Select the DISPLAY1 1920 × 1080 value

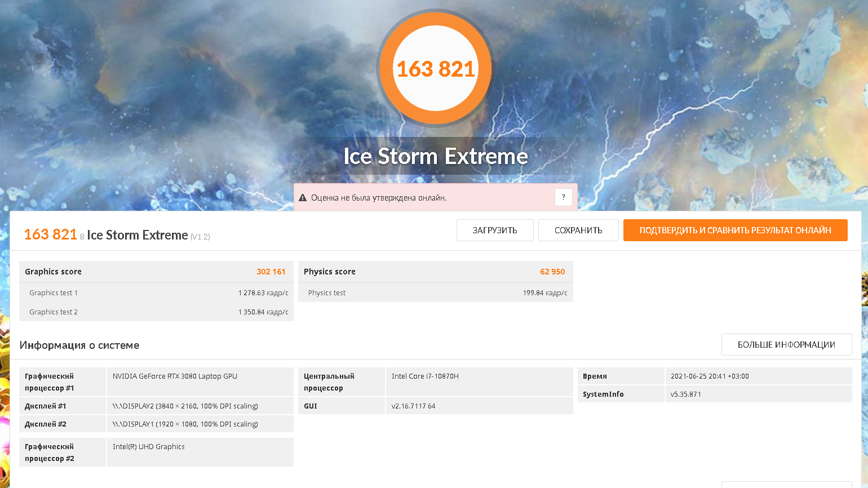185,424
